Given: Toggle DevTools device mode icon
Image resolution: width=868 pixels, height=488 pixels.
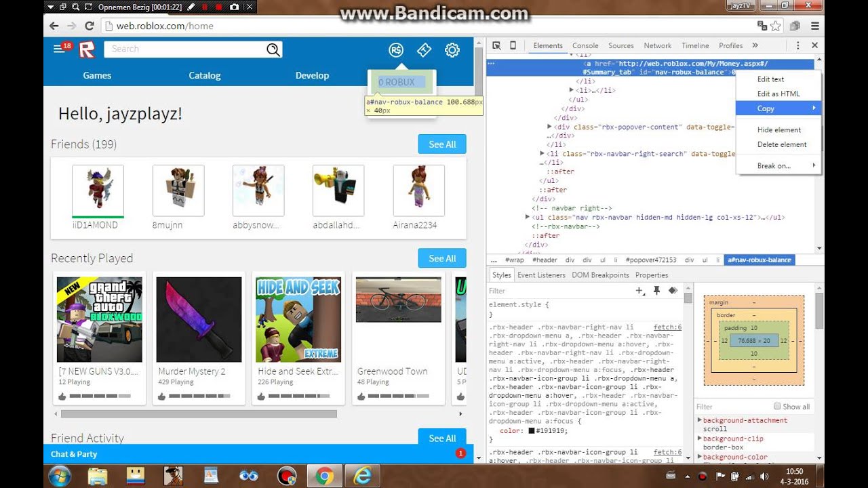Looking at the screenshot, I should point(513,45).
